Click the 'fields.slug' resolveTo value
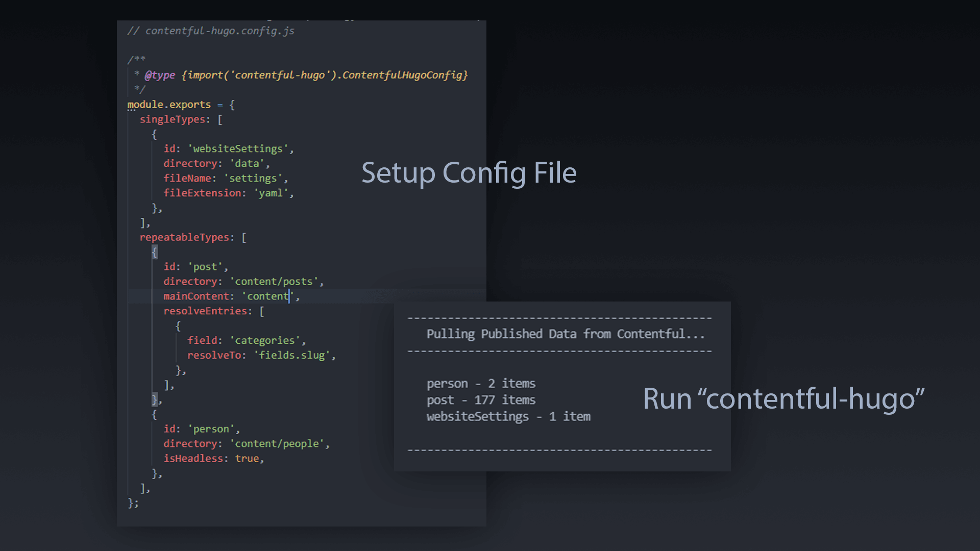 [292, 356]
